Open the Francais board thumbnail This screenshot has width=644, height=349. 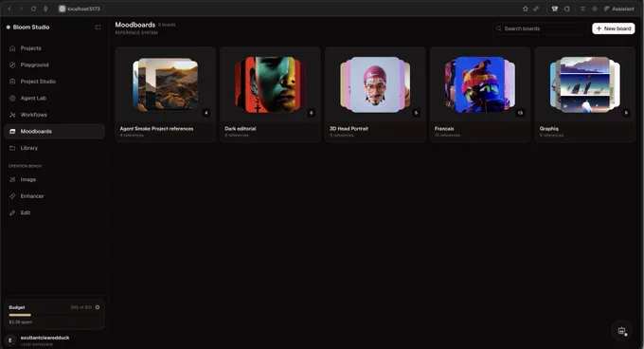[x=480, y=84]
